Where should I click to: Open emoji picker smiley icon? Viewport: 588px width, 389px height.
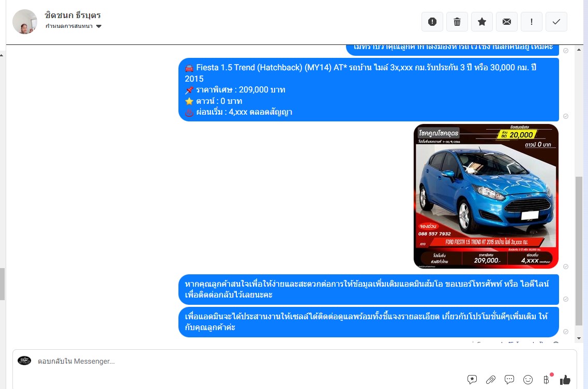point(528,380)
